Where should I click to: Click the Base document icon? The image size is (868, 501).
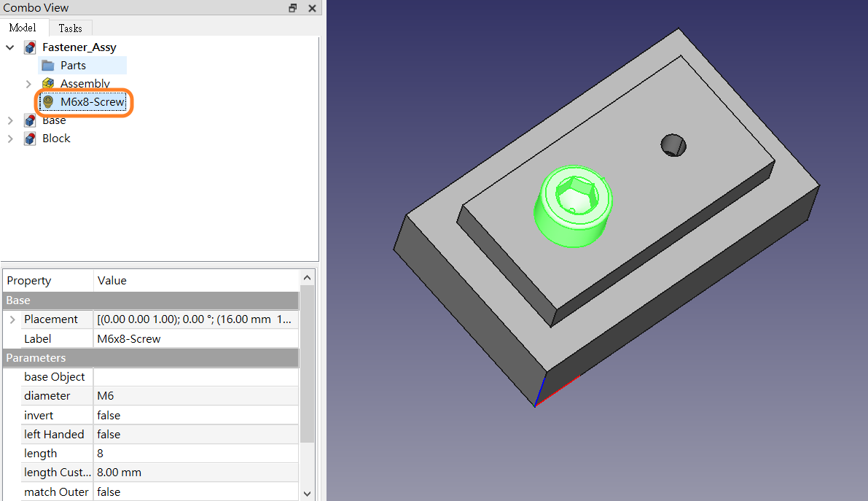coord(31,120)
